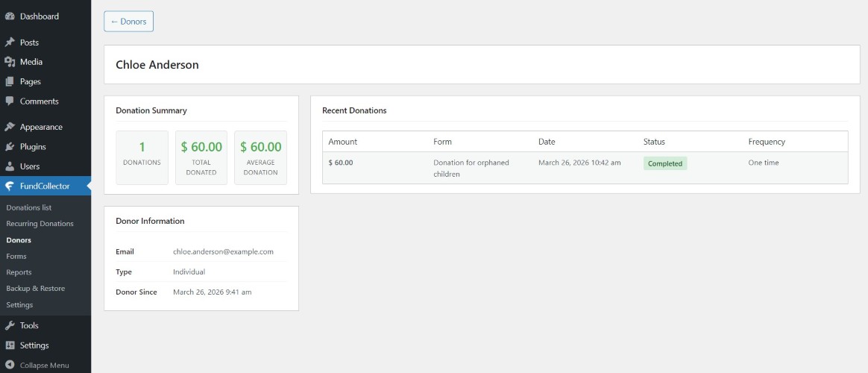
Task: Open the Appearance menu
Action: click(41, 128)
